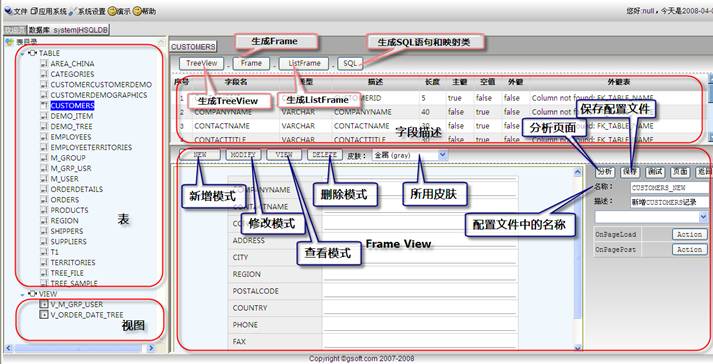
Task: Select the EMPLOYEES table in tree
Action: click(70, 137)
